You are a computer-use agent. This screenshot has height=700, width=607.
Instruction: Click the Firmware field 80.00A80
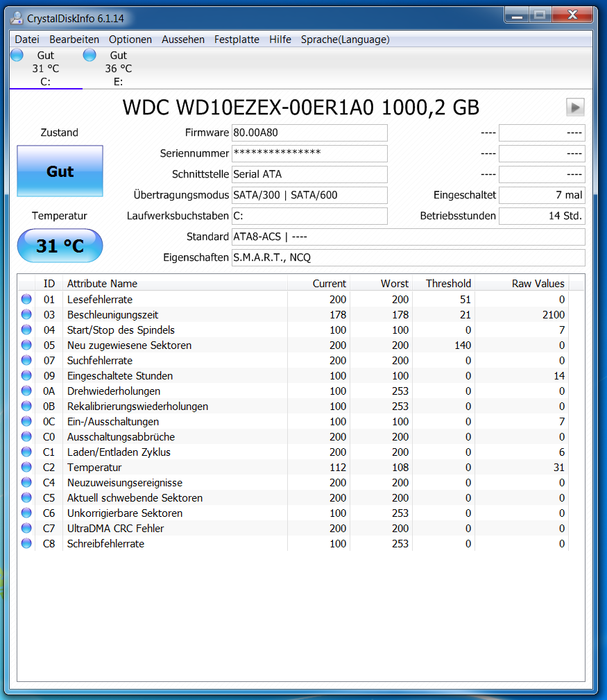(309, 133)
